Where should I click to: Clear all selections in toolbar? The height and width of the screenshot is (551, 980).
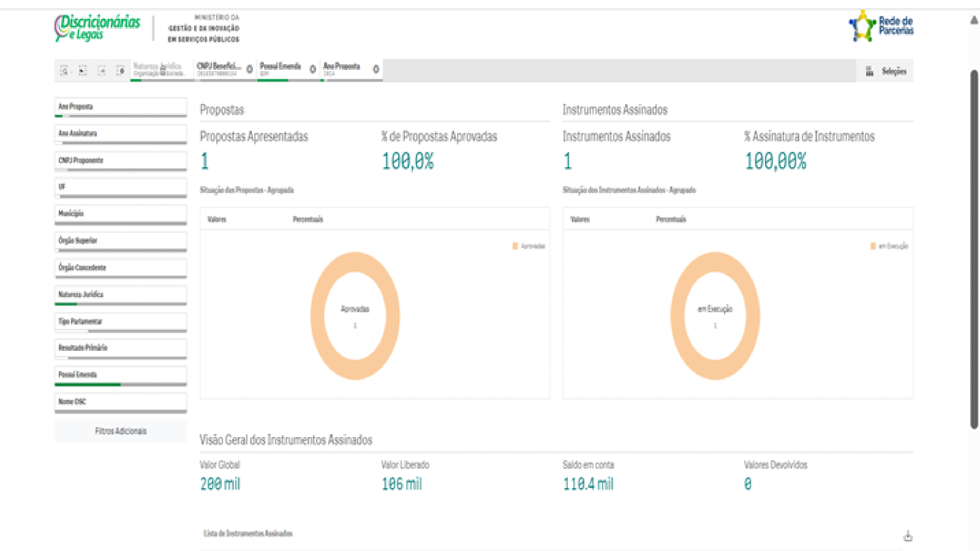click(x=121, y=71)
